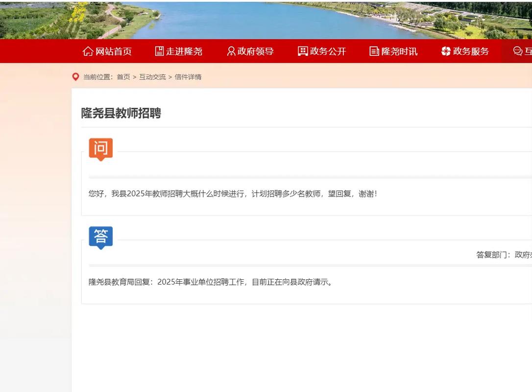Click the red location pin in the breadcrumb bar

click(x=75, y=76)
